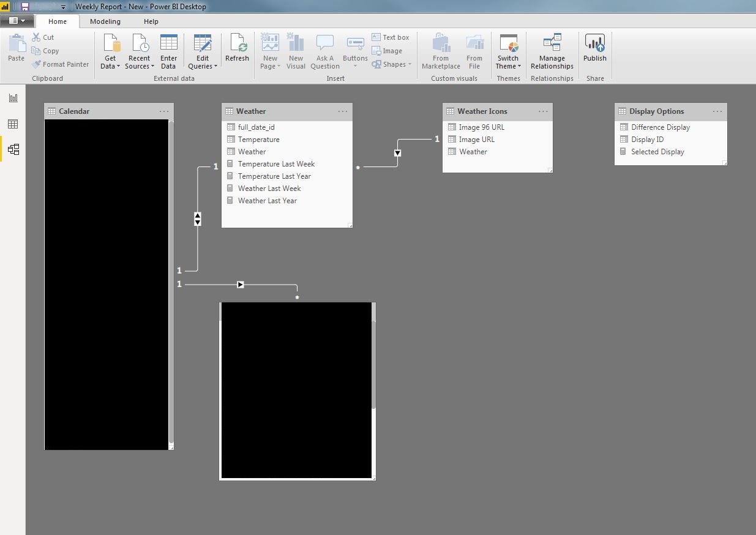The height and width of the screenshot is (535, 756).
Task: Open the Weather table options ellipsis
Action: coord(343,111)
